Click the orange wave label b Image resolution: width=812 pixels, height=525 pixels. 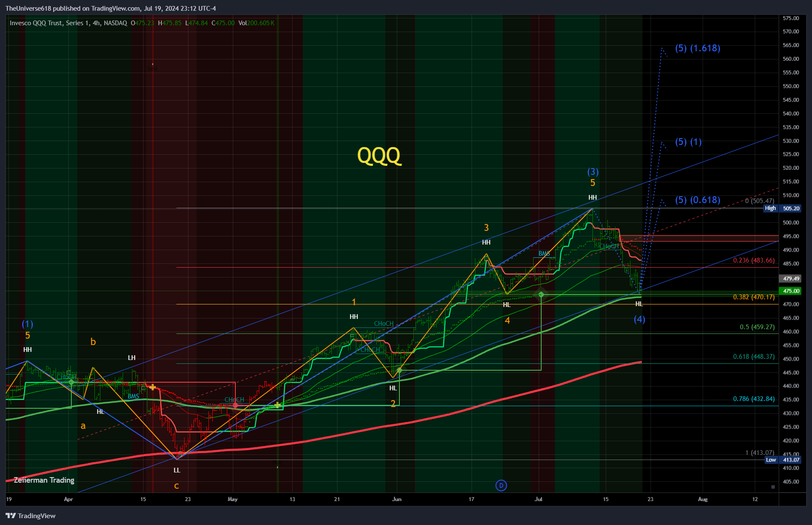[x=93, y=342]
